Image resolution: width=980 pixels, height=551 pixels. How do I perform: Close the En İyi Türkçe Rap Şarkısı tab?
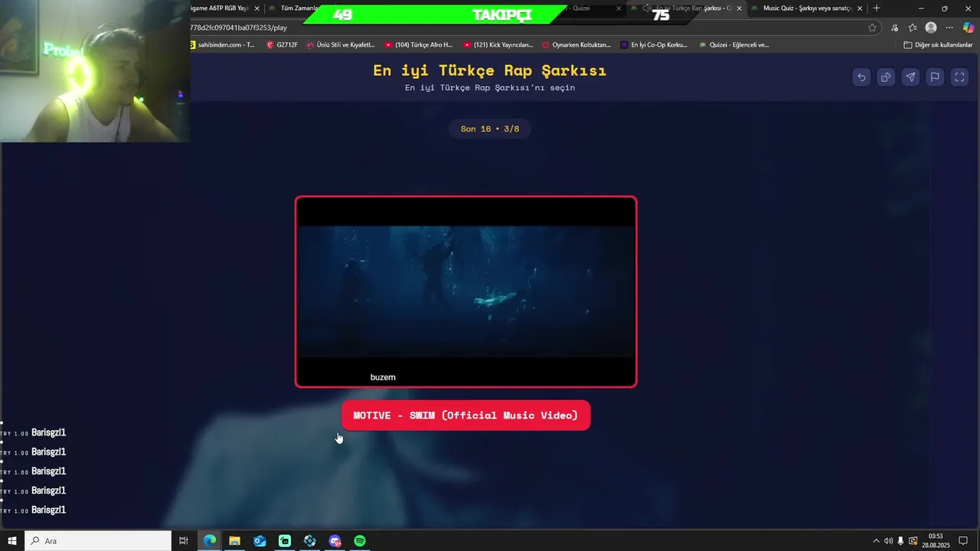coord(739,8)
